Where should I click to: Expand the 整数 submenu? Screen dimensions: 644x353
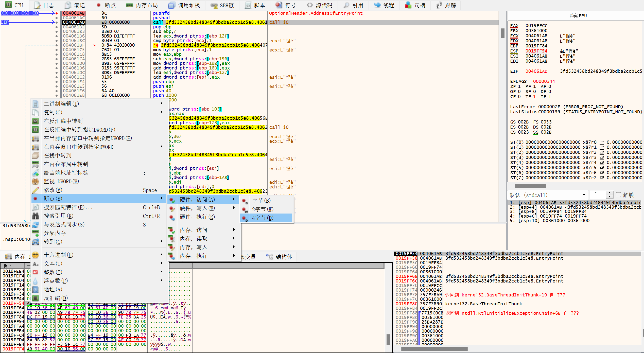coord(161,272)
